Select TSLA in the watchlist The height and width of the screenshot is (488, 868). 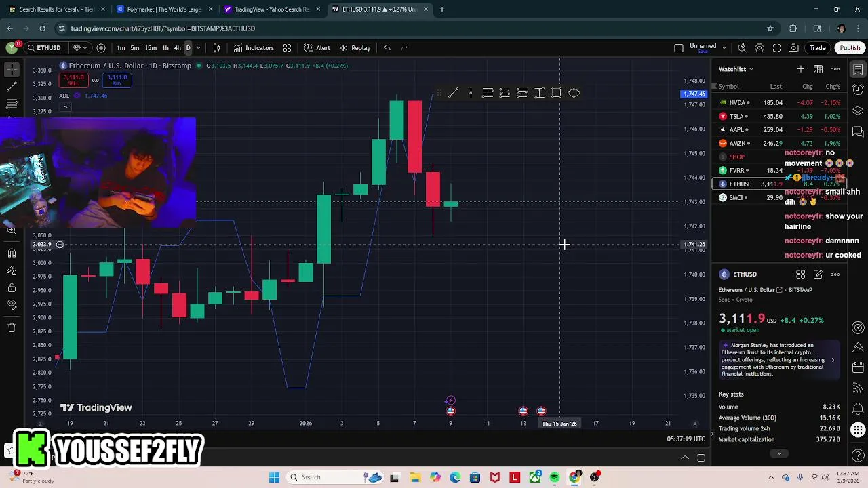[781, 117]
